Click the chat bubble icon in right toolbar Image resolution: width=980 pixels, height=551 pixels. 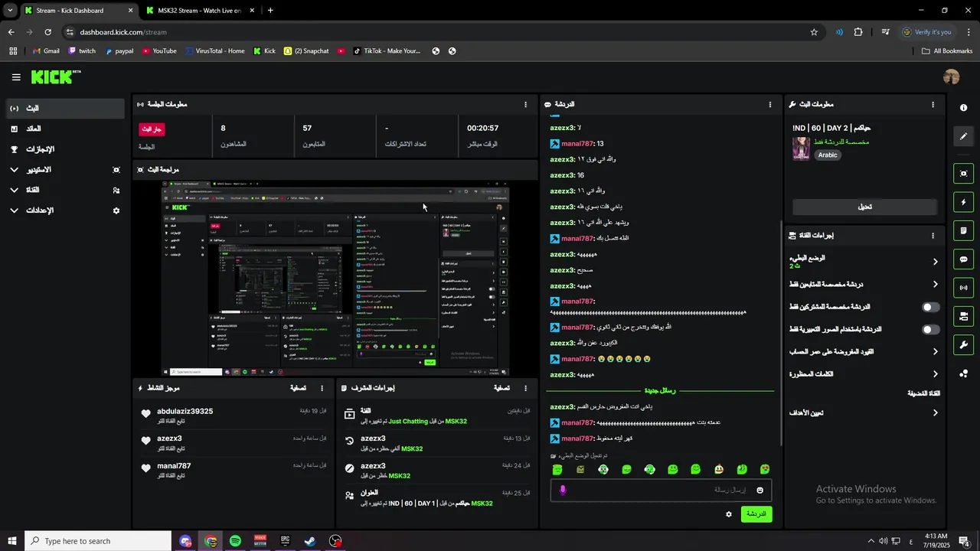(x=963, y=259)
